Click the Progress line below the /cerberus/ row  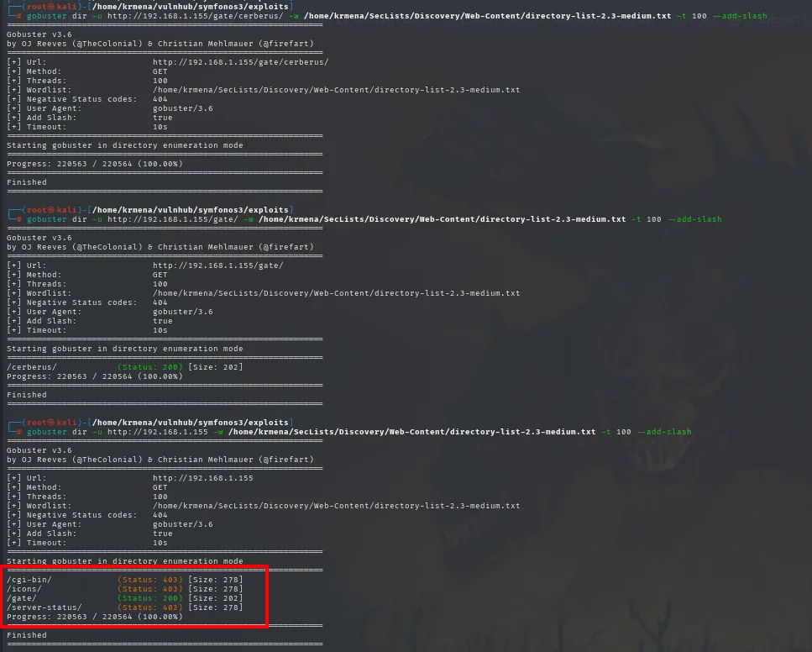(x=95, y=376)
